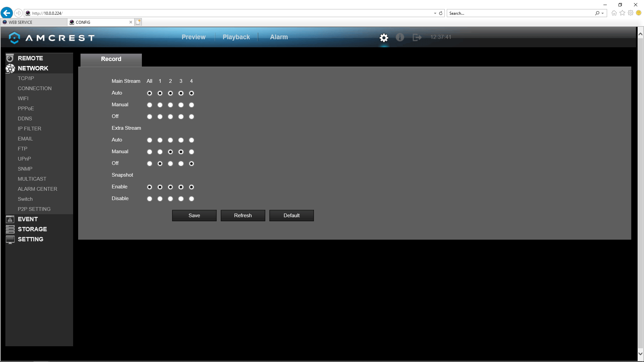Select Extra Stream Auto for channel 2
This screenshot has height=362, width=644.
point(170,140)
